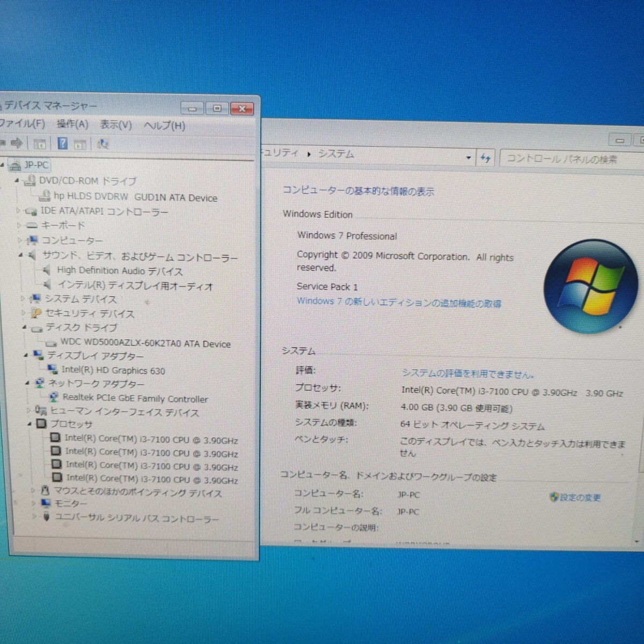This screenshot has height=644, width=644.
Task: Click the properties pane toolbar icon beside help
Action: click(80, 144)
